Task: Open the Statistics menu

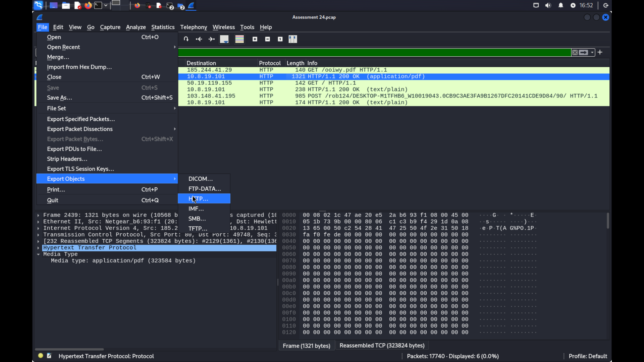Action: pos(163,27)
